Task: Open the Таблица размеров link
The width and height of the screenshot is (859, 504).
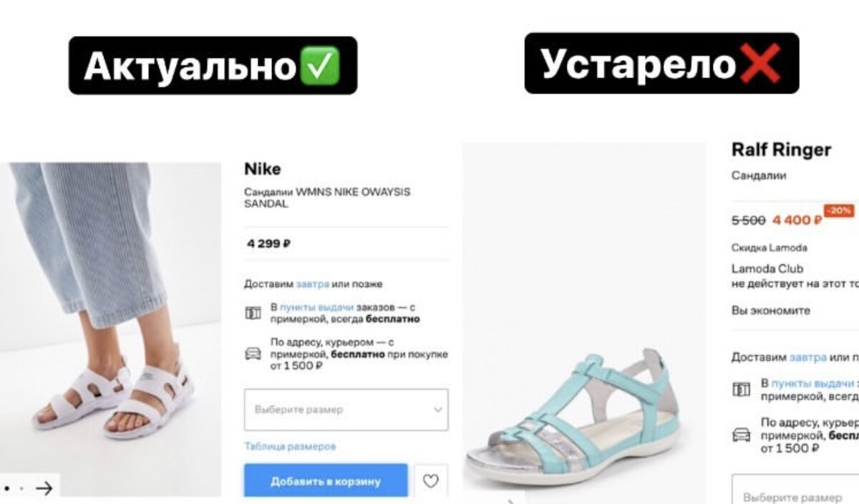Action: coord(290,446)
